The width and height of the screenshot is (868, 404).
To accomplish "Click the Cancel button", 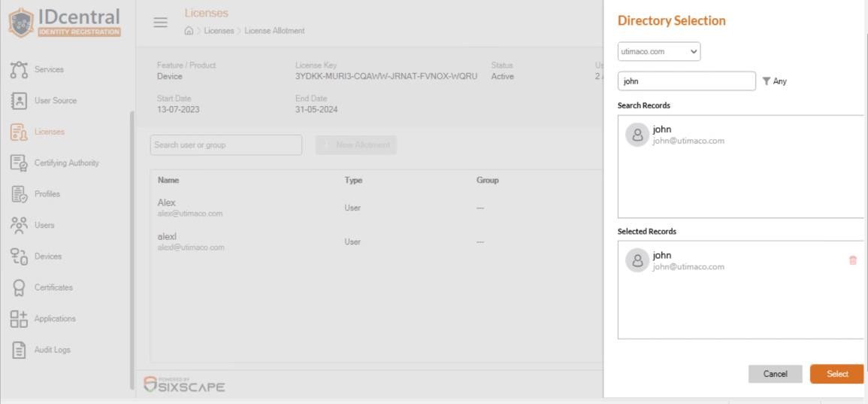I will 775,374.
